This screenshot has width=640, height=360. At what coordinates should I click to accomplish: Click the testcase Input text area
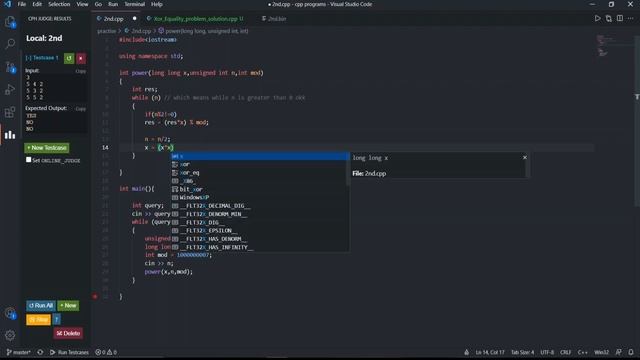point(56,87)
